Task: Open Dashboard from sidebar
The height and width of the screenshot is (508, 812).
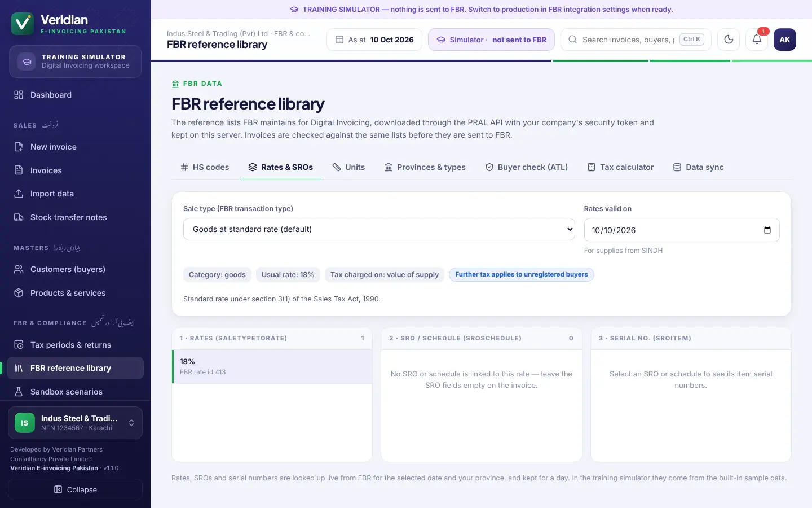Action: point(76,95)
